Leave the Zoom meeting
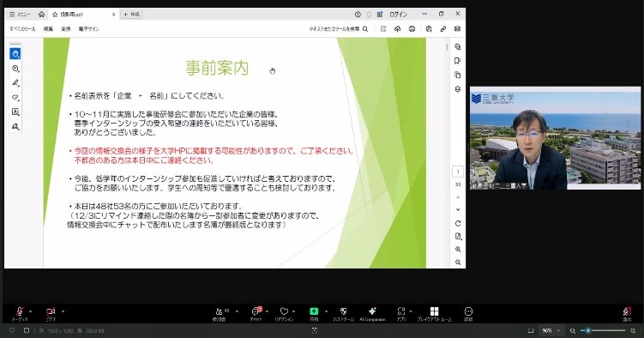 pos(627,313)
